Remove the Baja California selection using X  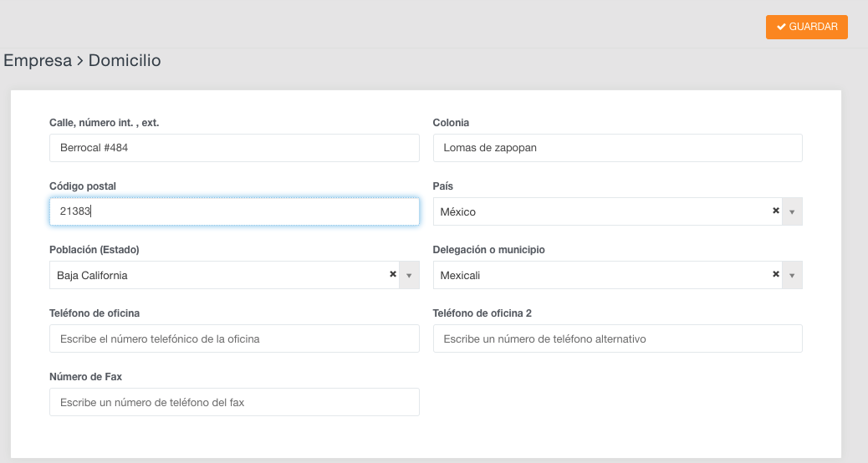(393, 274)
